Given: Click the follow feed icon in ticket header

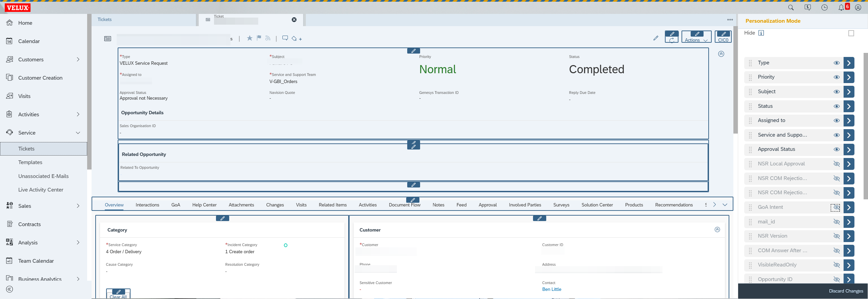Looking at the screenshot, I should click(x=268, y=38).
